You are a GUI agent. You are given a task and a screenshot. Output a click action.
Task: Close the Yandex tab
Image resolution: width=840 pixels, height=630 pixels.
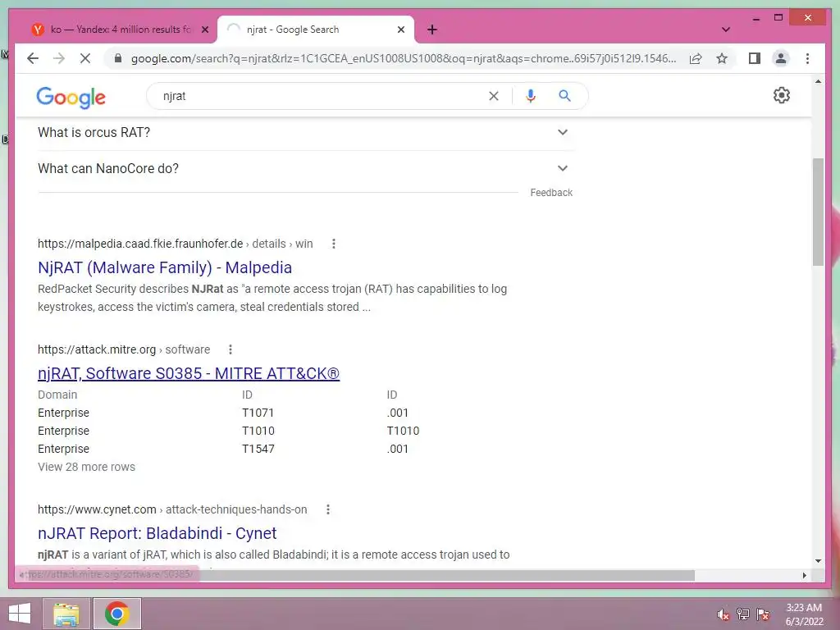[x=204, y=30]
